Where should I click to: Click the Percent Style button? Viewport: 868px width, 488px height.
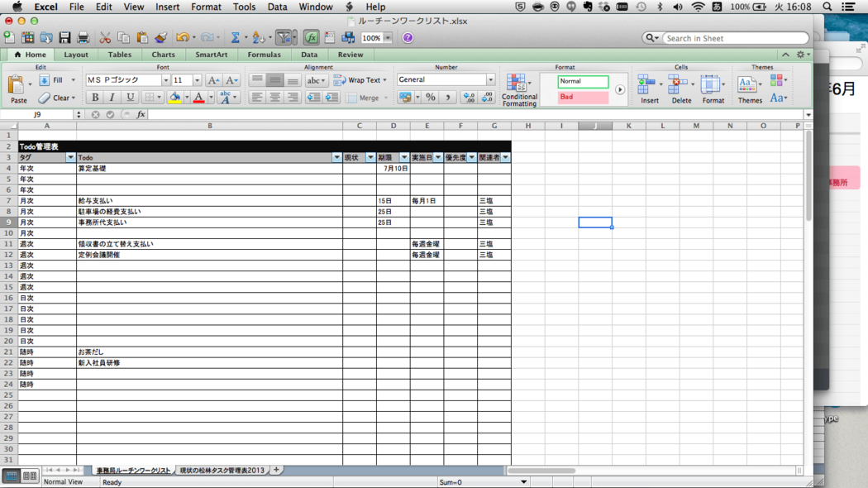430,98
